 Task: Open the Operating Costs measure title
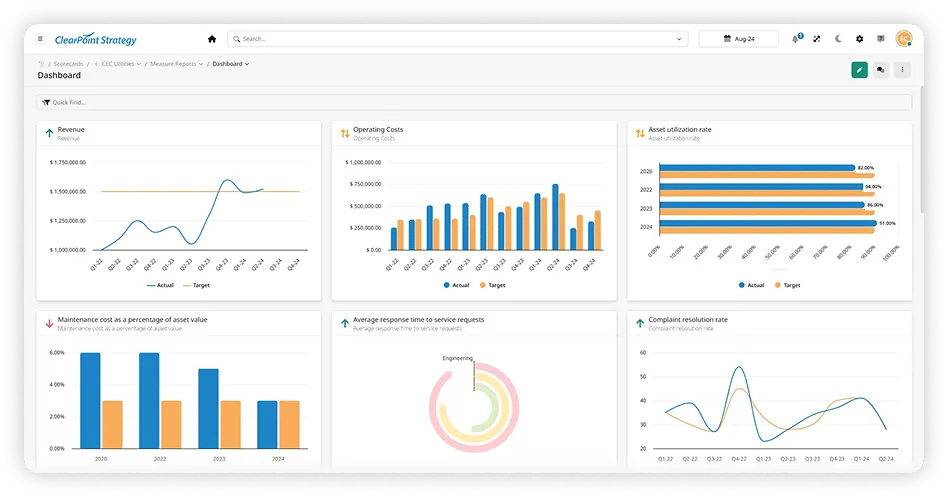pyautogui.click(x=378, y=129)
